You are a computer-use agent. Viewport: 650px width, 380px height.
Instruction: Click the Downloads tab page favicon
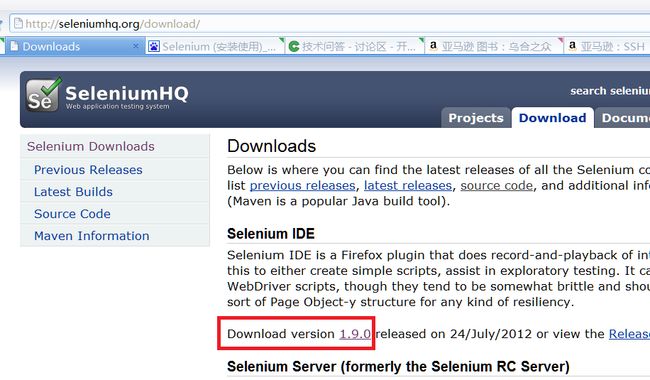[x=14, y=46]
